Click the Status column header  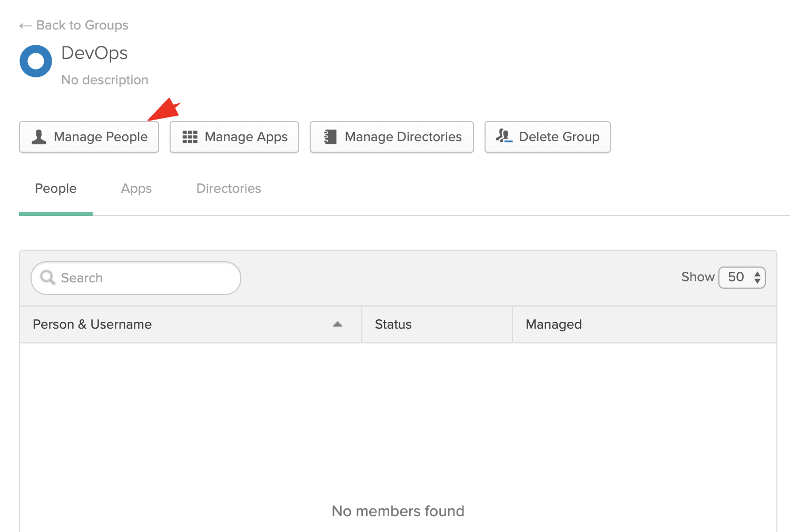[393, 324]
